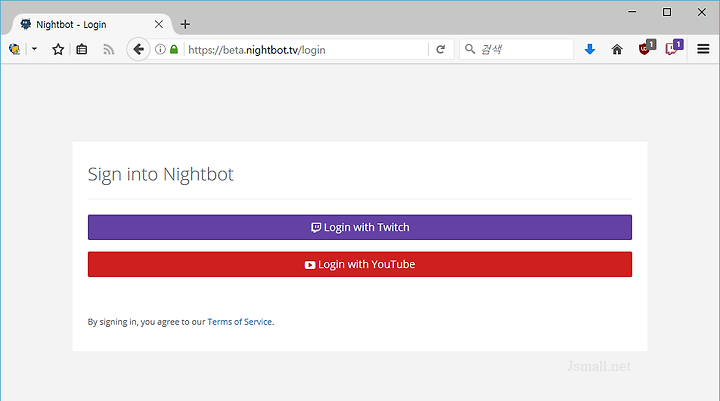Screen dimensions: 720x401
Task: Click the Login with YouTube button
Action: click(360, 264)
